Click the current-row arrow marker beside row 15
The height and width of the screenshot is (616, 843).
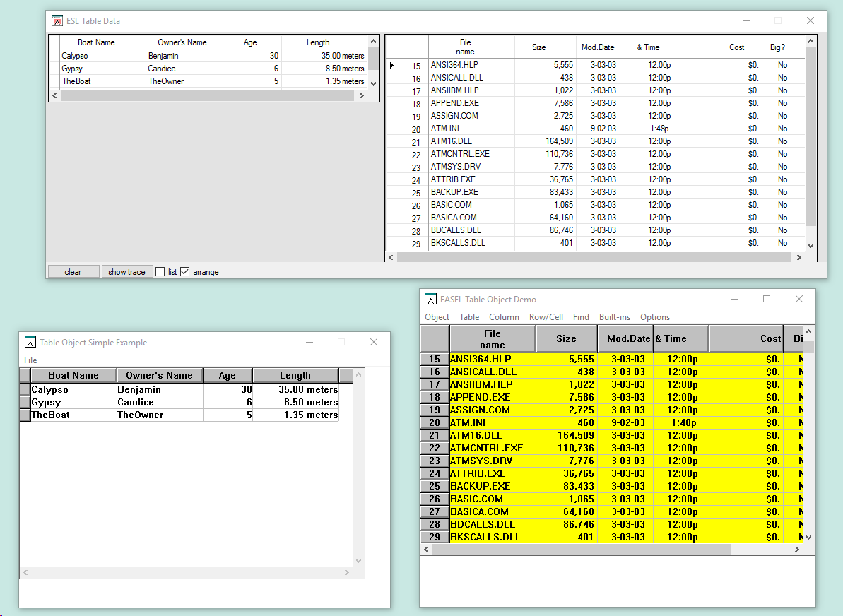[x=392, y=66]
